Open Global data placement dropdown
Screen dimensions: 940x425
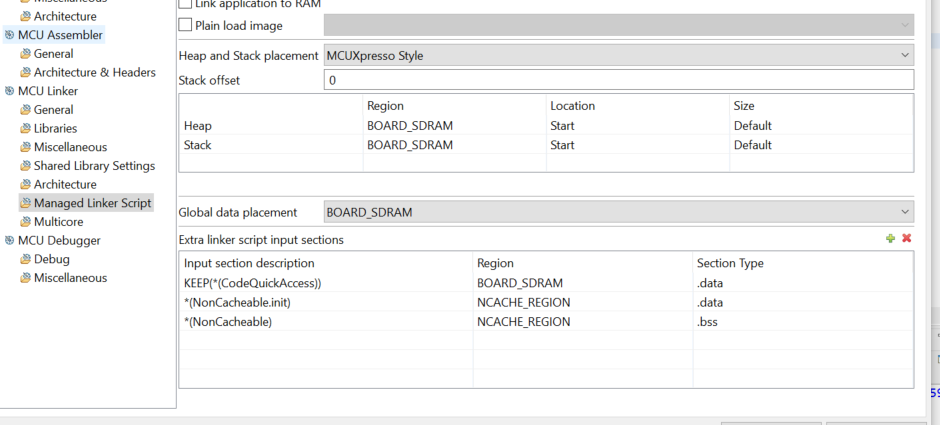point(618,212)
